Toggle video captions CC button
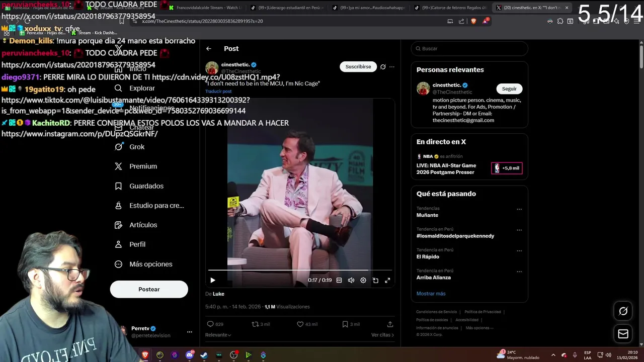 (x=339, y=281)
